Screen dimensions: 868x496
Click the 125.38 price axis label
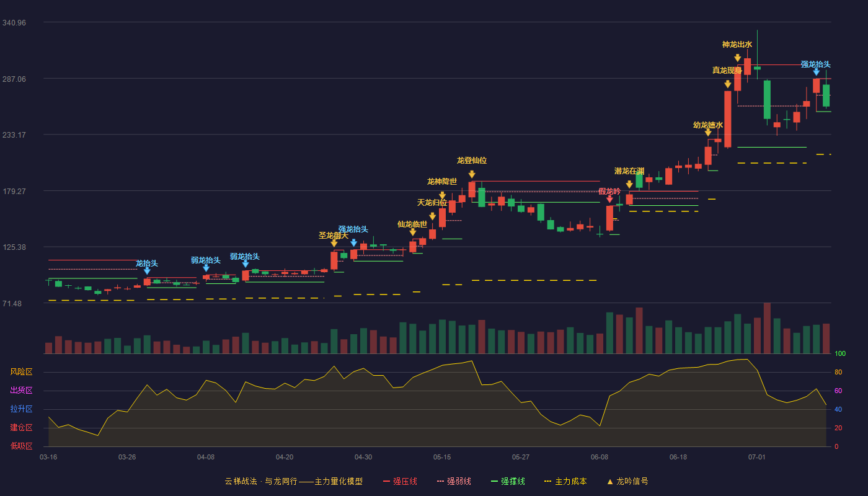point(14,247)
